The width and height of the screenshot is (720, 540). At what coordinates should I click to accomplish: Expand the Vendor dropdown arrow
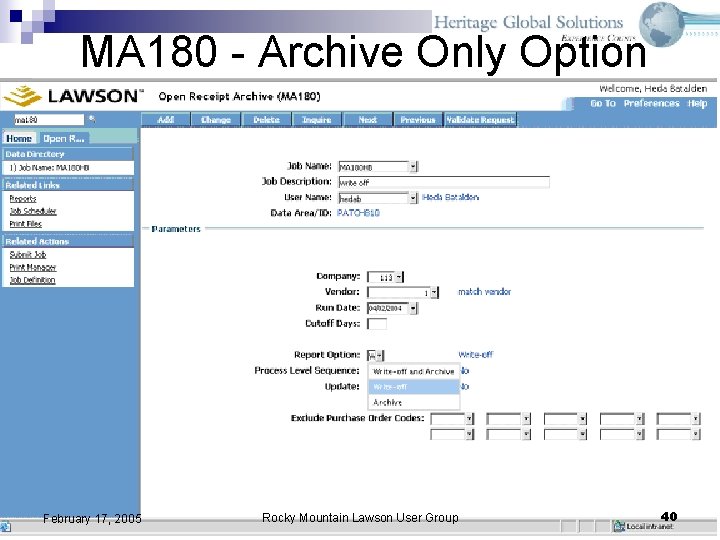point(434,292)
